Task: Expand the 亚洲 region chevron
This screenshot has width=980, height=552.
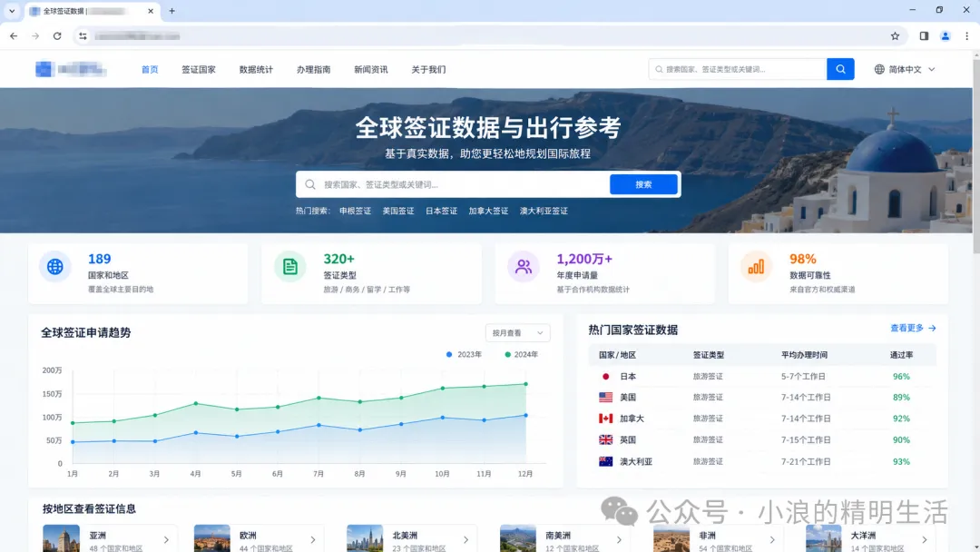Action: point(166,539)
